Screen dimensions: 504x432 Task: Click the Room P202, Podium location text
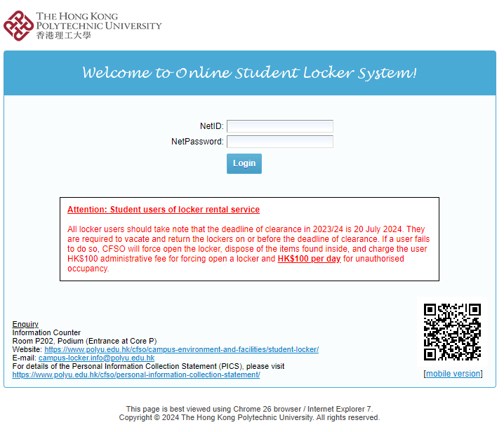point(84,341)
